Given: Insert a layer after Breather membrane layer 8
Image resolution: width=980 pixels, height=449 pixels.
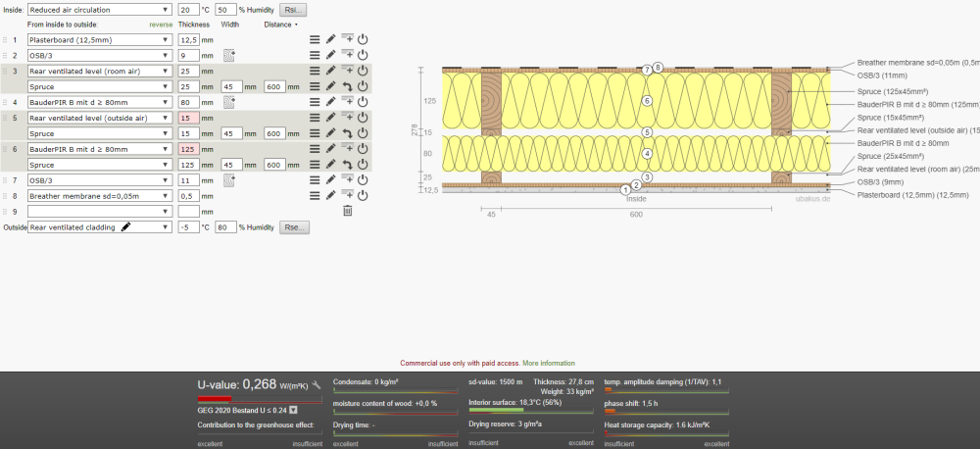Looking at the screenshot, I should coord(347,195).
